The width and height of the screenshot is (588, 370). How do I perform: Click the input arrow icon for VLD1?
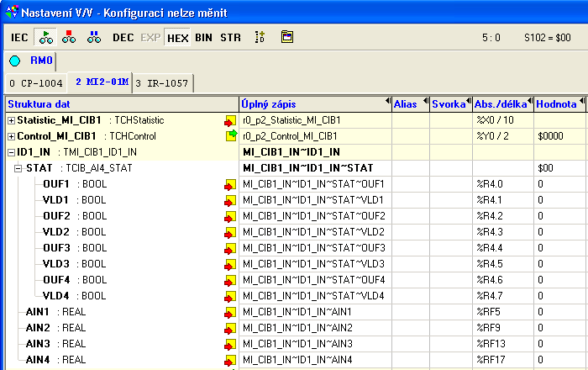pos(230,201)
